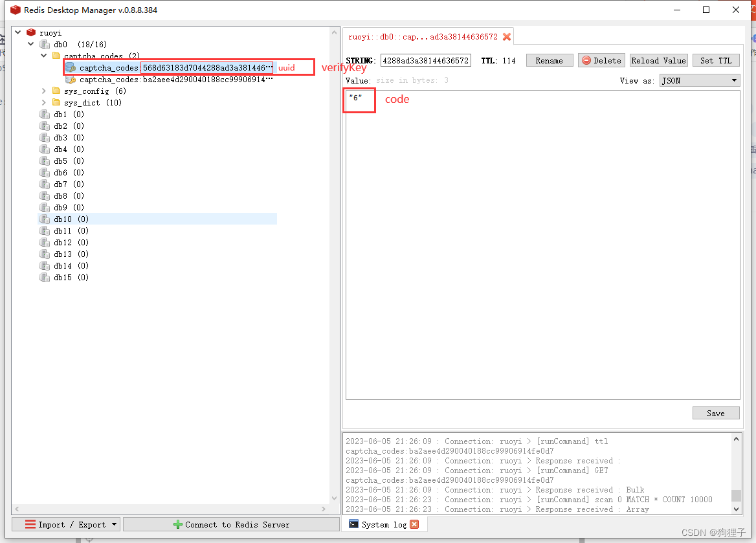Click the db8 database icon
Viewport: 756px width, 543px height.
45,196
